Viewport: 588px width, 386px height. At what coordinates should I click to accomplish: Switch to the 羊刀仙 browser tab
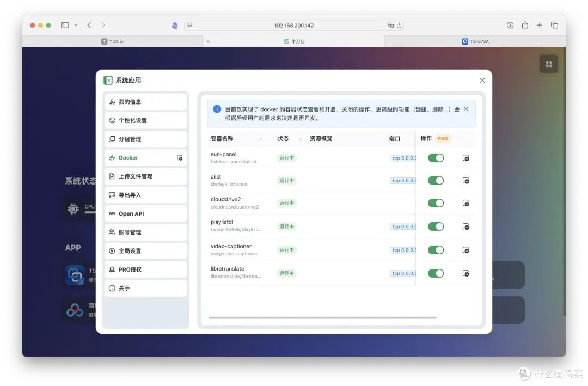294,41
